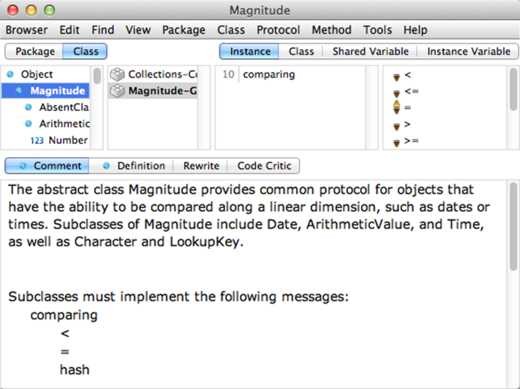Click the Magnitude-G package icon
520x389 pixels.
[117, 91]
